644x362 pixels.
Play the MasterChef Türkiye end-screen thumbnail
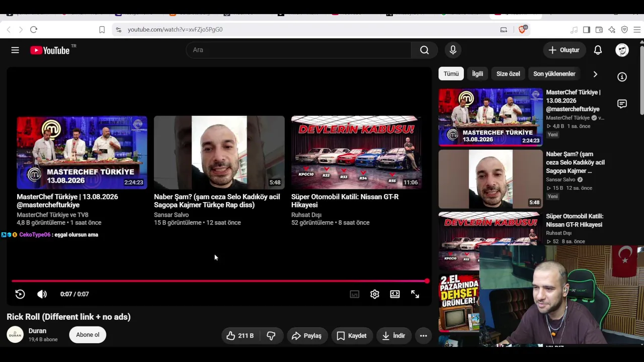coord(82,152)
